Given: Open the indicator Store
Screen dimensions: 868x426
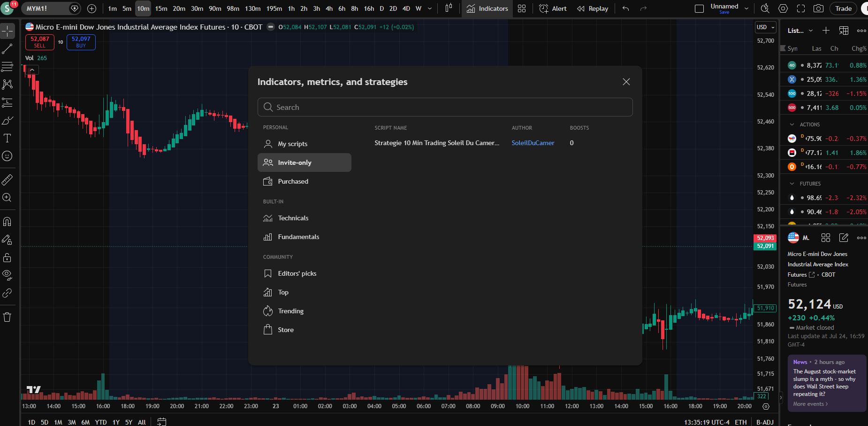Looking at the screenshot, I should pyautogui.click(x=305, y=330).
